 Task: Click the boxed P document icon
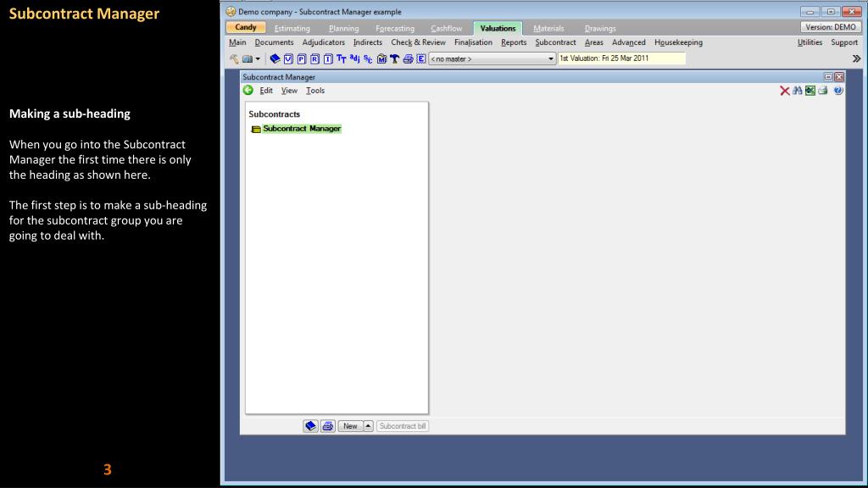[x=302, y=58]
